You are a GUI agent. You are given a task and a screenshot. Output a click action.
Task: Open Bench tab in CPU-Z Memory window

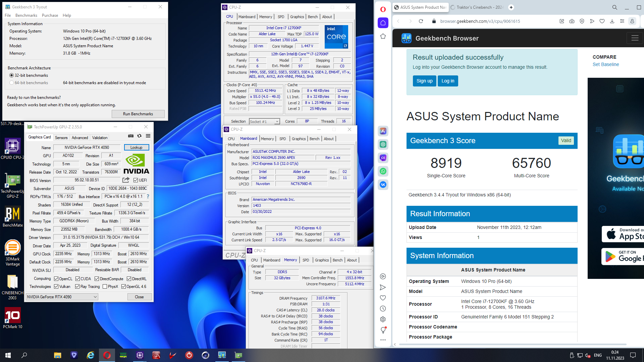tap(338, 260)
